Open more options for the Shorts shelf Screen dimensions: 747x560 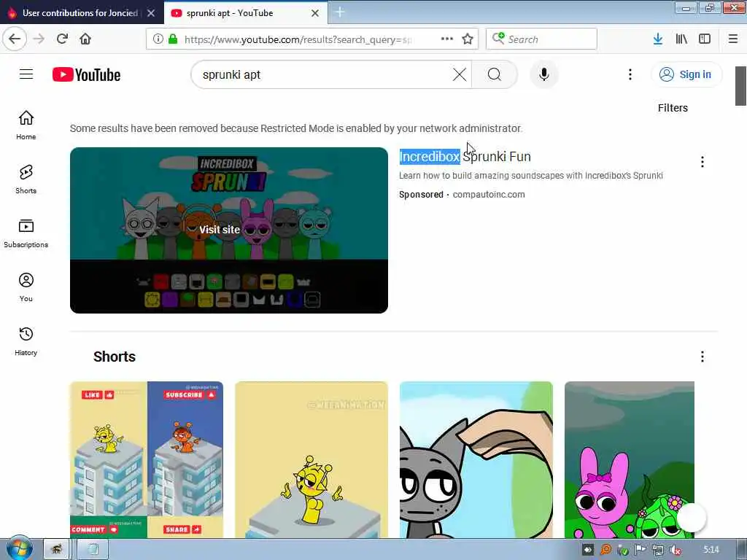click(x=703, y=357)
